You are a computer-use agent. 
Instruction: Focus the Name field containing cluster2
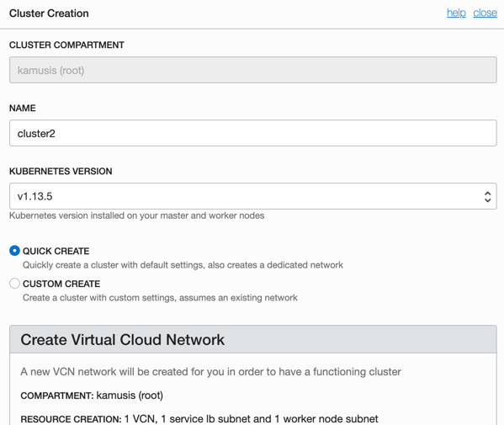point(253,133)
